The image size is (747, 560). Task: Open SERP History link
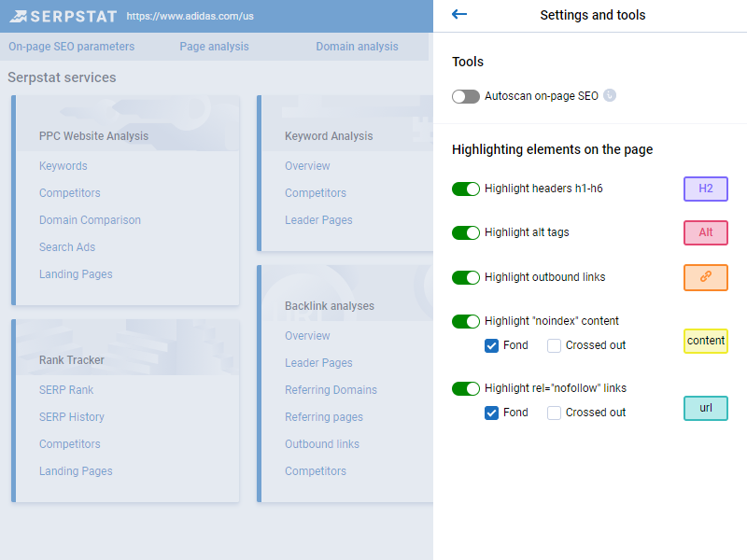(72, 417)
